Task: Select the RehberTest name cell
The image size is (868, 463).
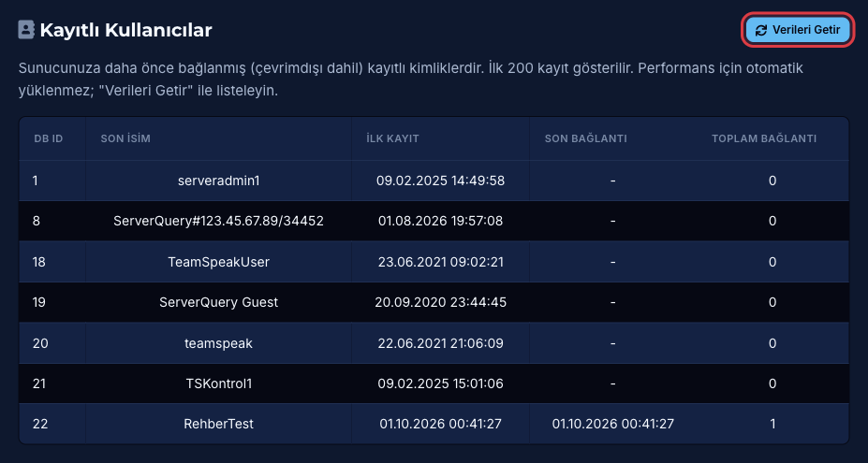Action: pos(219,424)
